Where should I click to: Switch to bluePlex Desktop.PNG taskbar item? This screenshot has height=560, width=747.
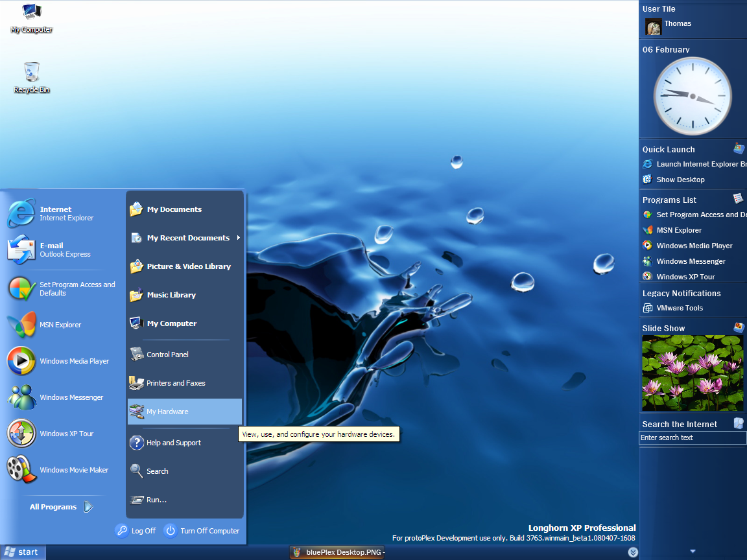[337, 552]
